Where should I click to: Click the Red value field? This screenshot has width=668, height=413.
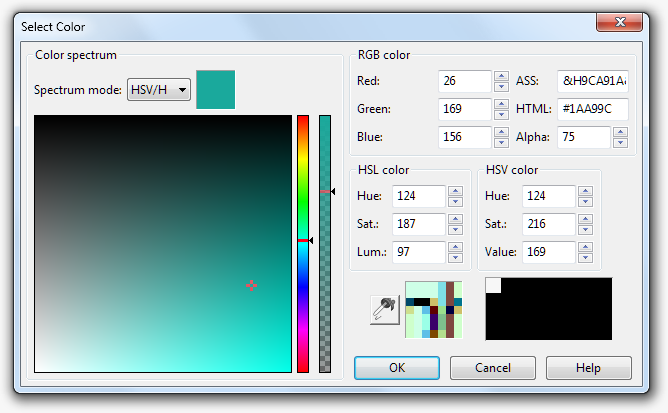[x=465, y=81]
